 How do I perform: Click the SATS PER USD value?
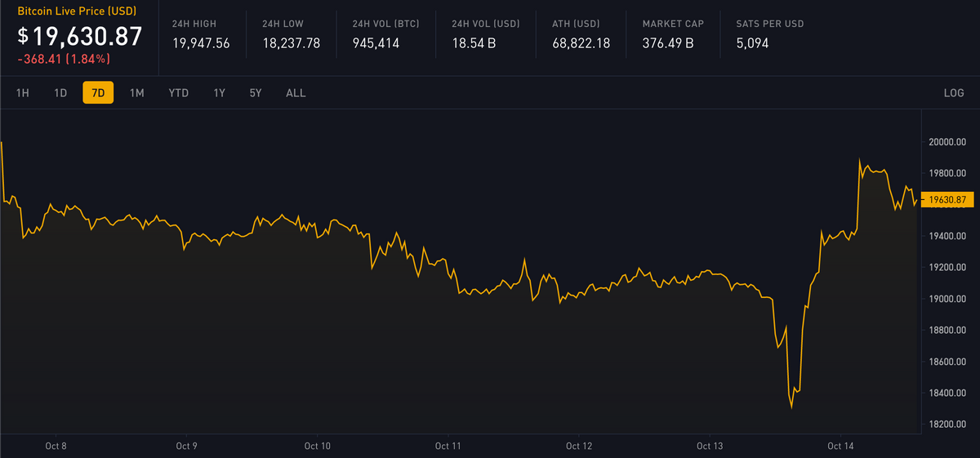point(752,42)
